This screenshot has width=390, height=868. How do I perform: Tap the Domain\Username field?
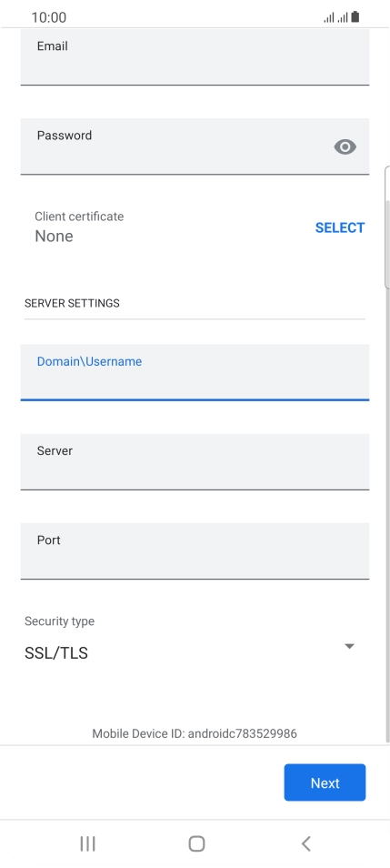(x=195, y=372)
